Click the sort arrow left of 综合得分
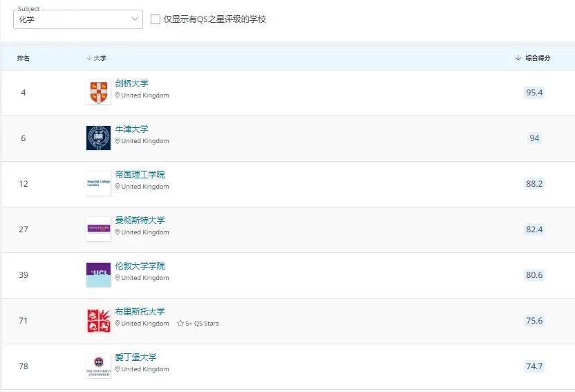575x392 pixels. click(518, 57)
